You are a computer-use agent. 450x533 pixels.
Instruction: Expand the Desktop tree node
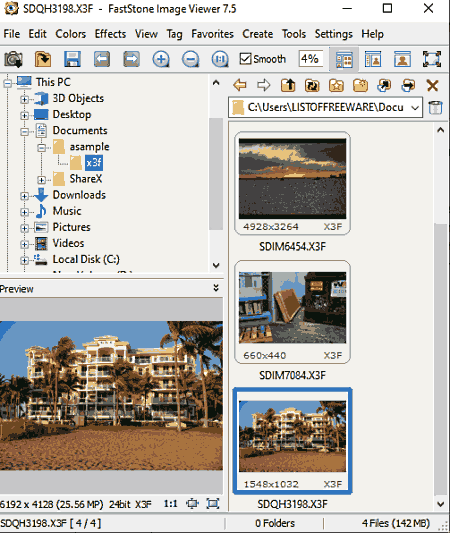[x=24, y=116]
